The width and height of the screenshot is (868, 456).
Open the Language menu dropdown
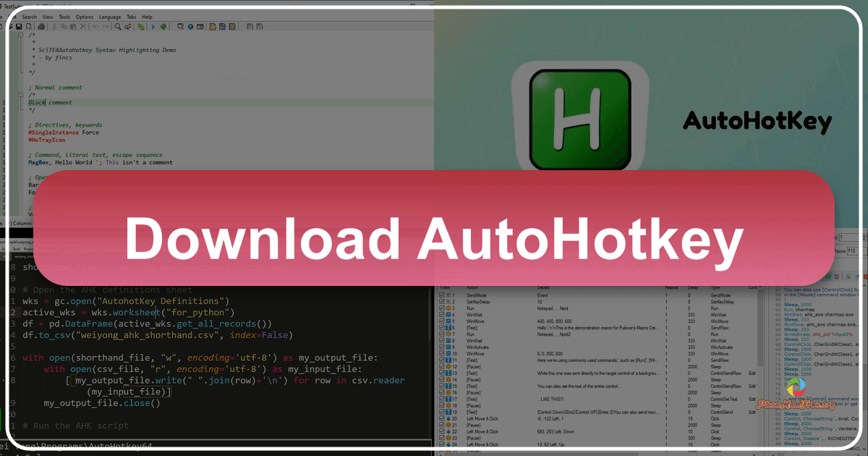[x=110, y=17]
